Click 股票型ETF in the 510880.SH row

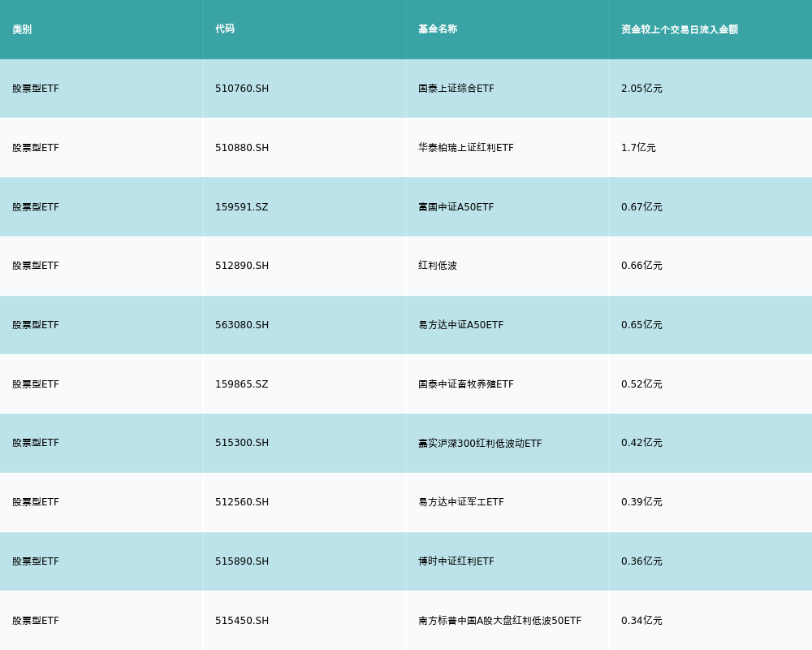(x=36, y=148)
